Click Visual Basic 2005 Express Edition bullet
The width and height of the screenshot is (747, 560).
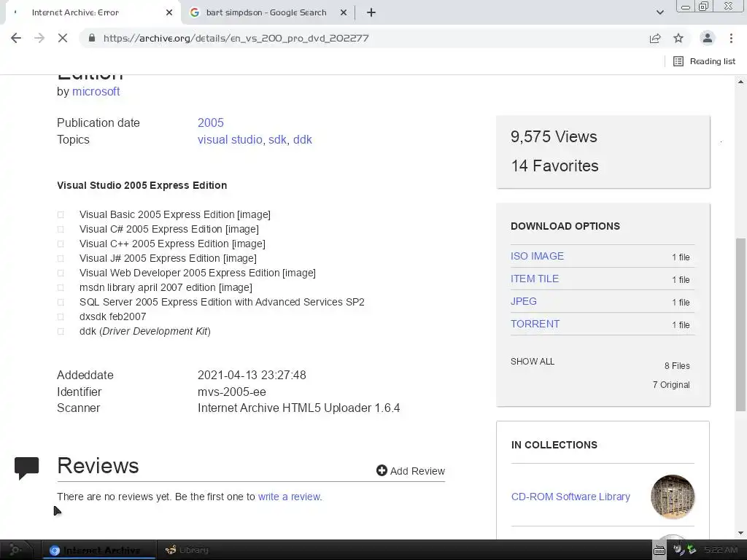click(61, 215)
